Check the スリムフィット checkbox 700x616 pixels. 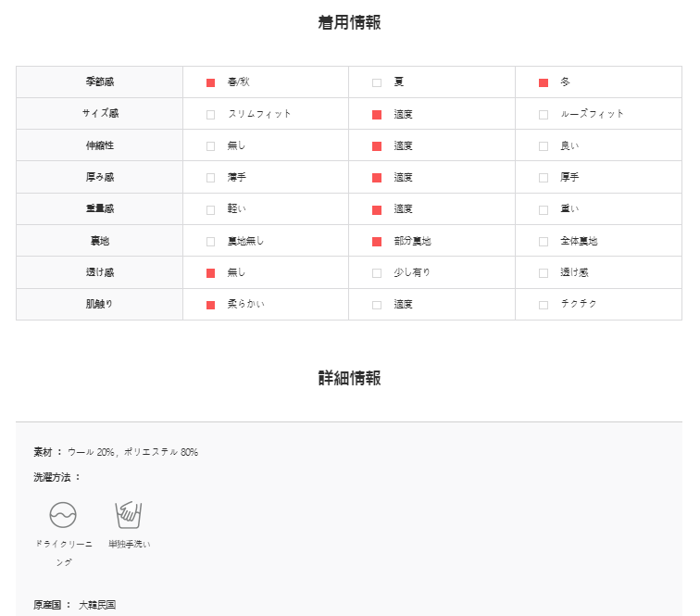pos(211,115)
